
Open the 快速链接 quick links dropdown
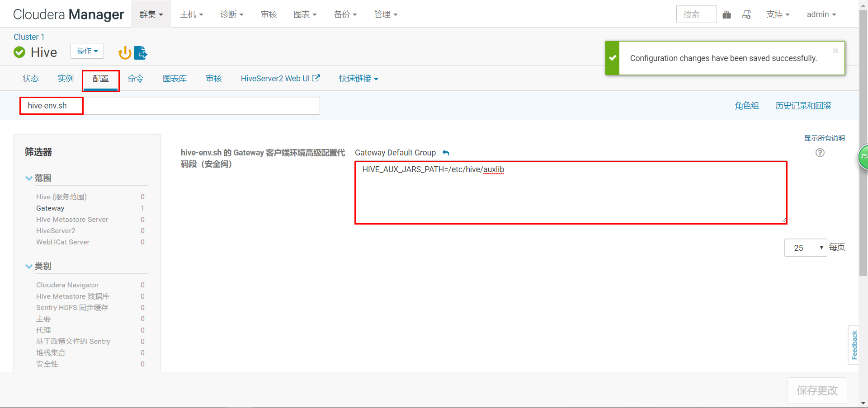pos(358,78)
